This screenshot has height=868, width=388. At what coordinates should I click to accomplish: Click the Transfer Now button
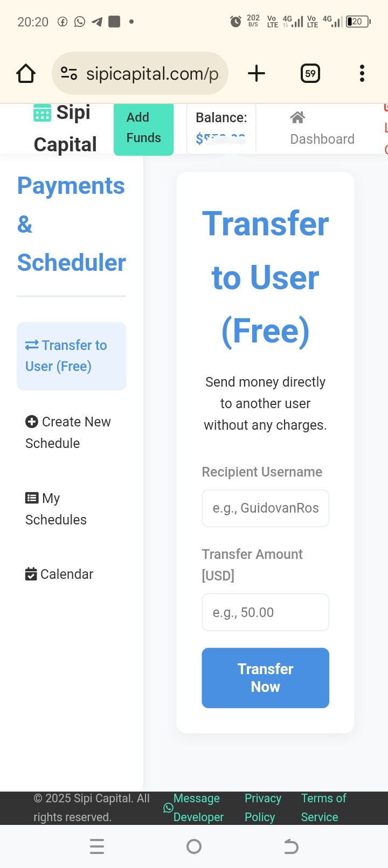pyautogui.click(x=266, y=678)
